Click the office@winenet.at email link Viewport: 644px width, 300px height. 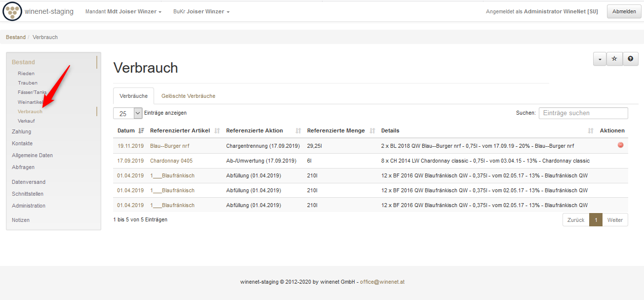click(382, 282)
